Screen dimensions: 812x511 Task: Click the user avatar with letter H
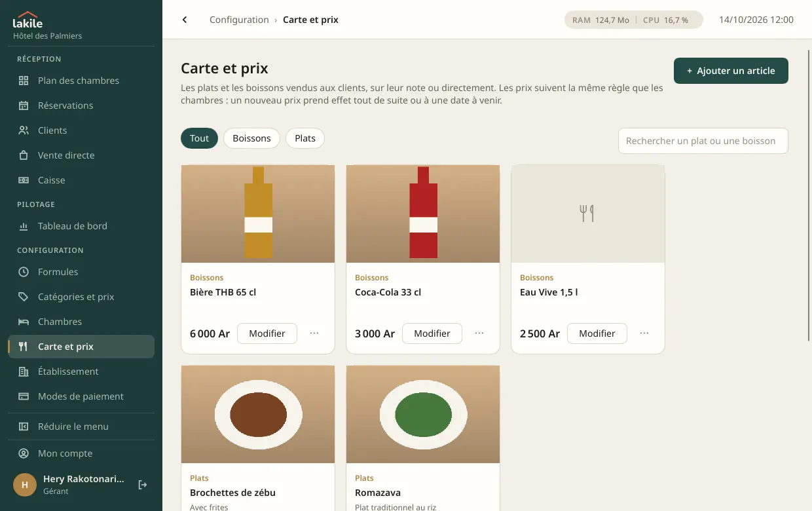(25, 485)
